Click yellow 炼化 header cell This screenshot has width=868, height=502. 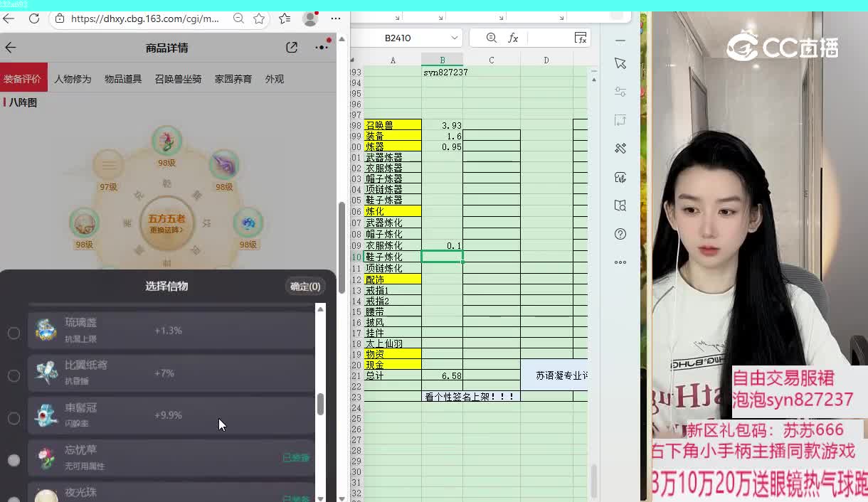tap(393, 211)
